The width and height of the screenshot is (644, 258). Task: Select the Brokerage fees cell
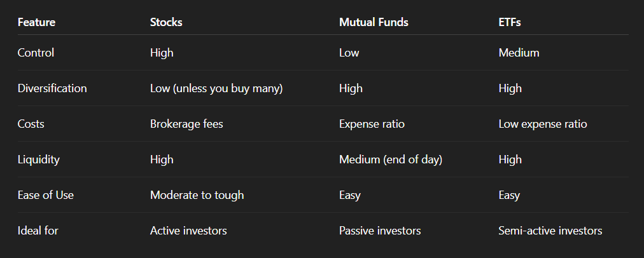pos(186,125)
